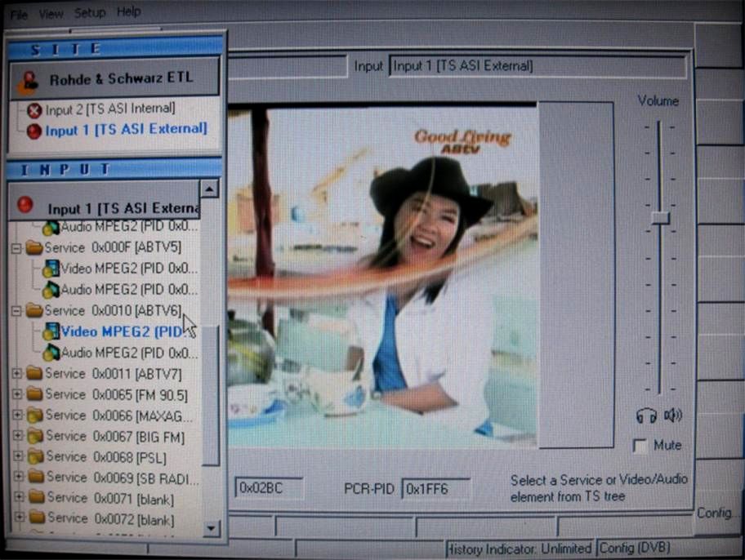This screenshot has width=745, height=560.
Task: Expand the Service 0x0011 ABTV7 node
Action: pyautogui.click(x=16, y=373)
